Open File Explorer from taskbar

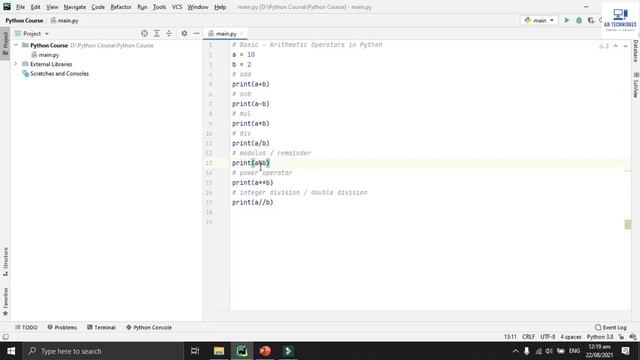(x=219, y=351)
